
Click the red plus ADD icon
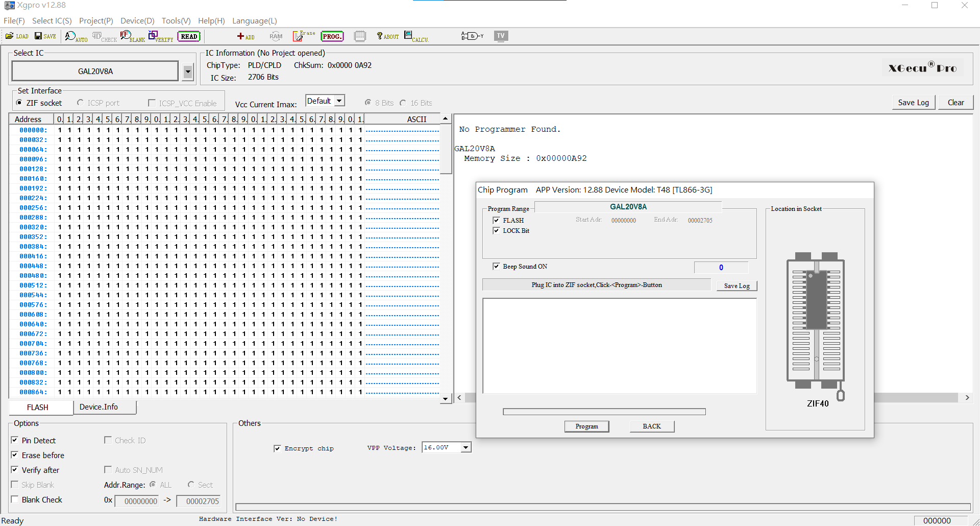[x=246, y=36]
